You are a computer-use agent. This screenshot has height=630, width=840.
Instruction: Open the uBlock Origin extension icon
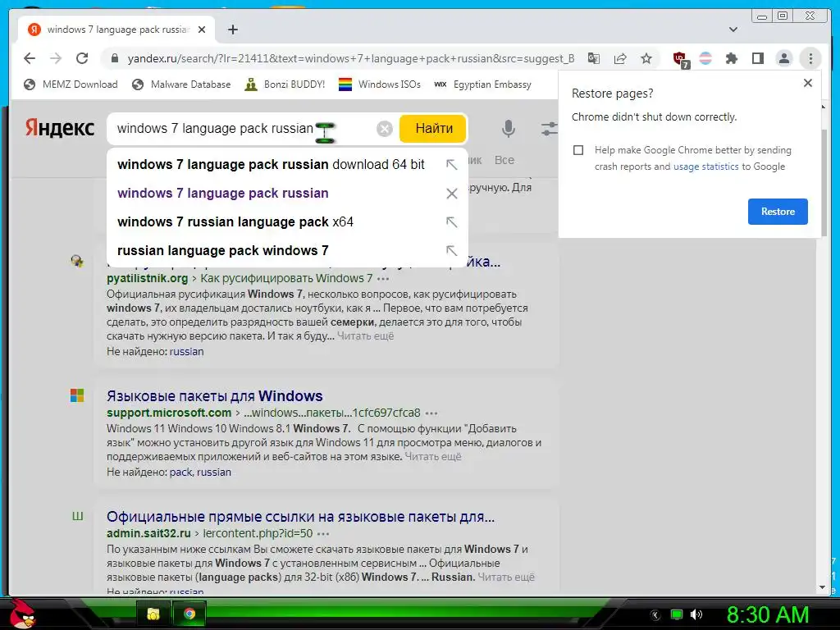[x=680, y=59]
